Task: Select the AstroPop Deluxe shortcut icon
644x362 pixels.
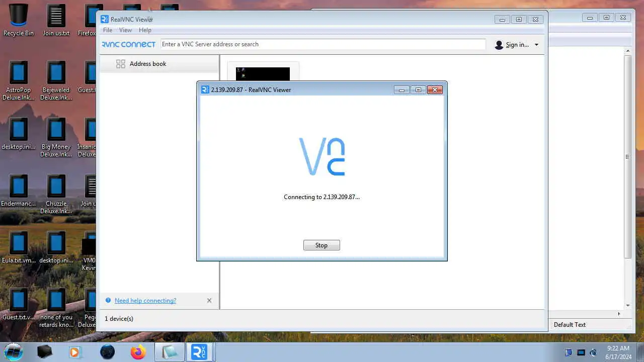Action: tap(19, 80)
